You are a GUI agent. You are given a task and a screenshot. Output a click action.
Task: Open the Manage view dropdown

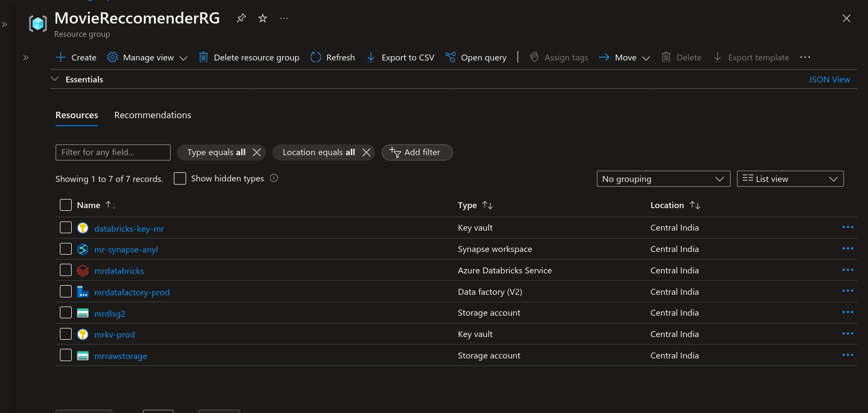pos(147,57)
